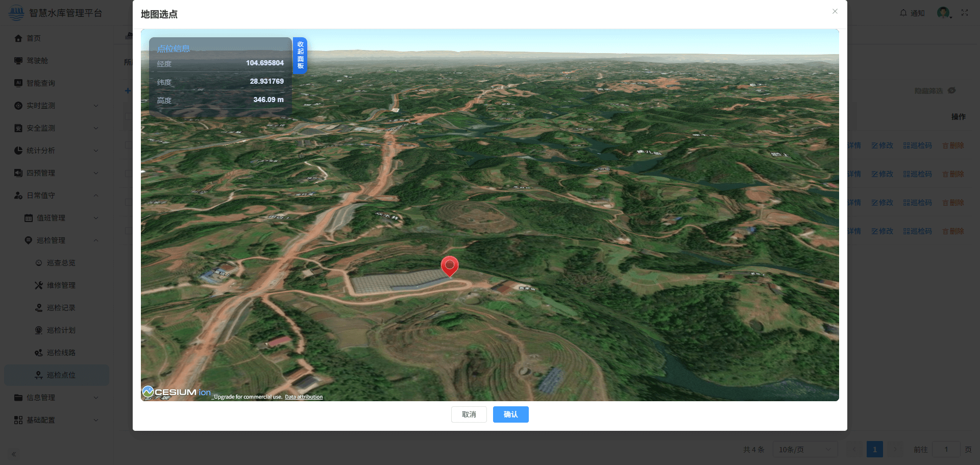
Task: Close the 地图选点 dialog
Action: pyautogui.click(x=835, y=11)
